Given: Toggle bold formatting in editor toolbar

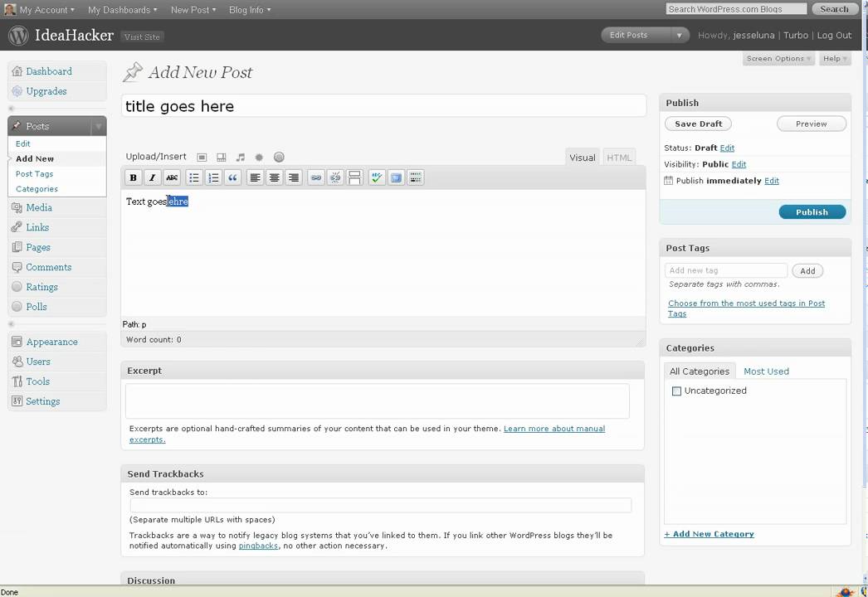Looking at the screenshot, I should click(133, 177).
